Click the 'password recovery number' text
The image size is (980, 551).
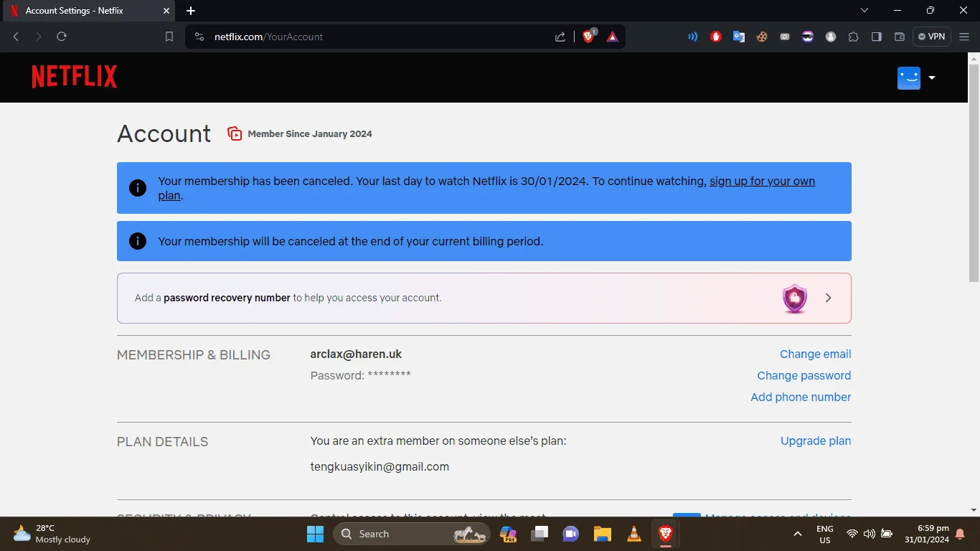click(227, 298)
